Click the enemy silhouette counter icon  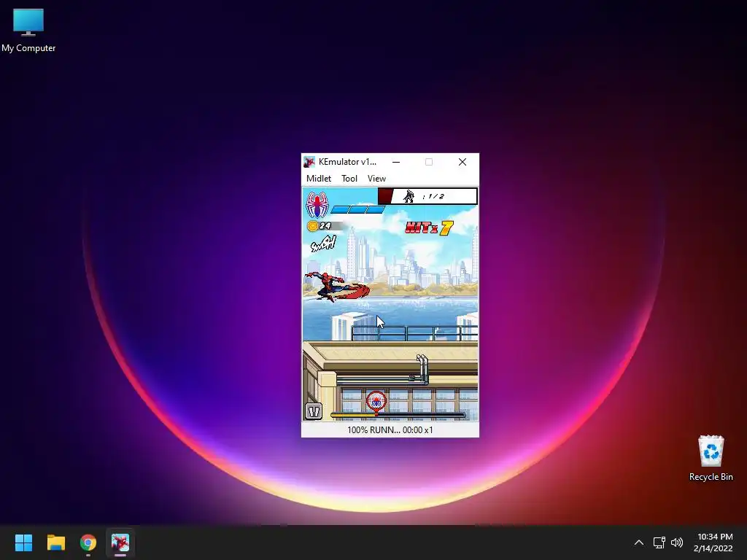(x=409, y=196)
